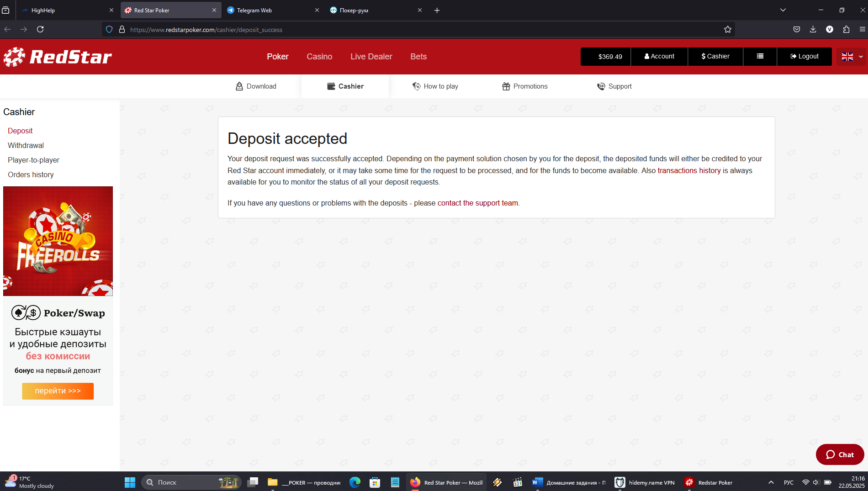
Task: Expand the list all tabs chevron
Action: [x=783, y=10]
